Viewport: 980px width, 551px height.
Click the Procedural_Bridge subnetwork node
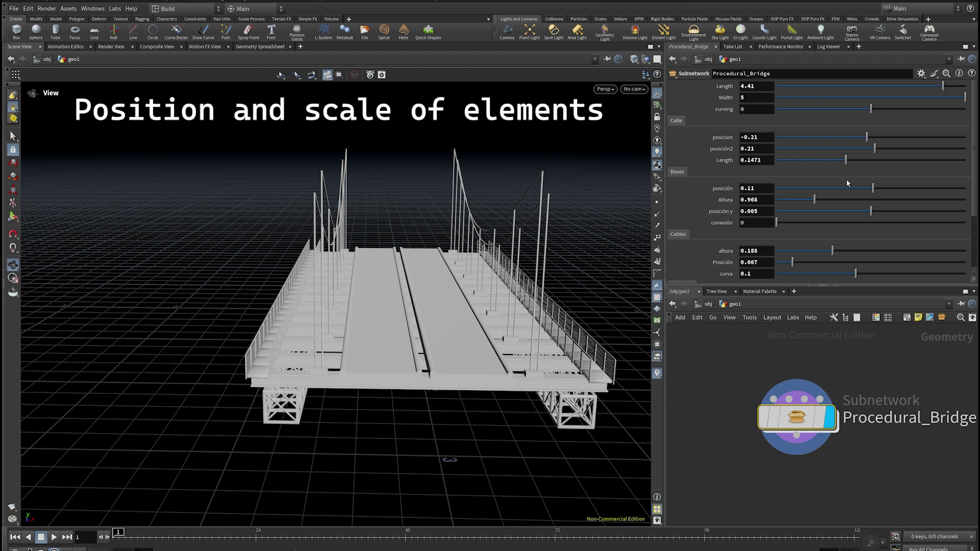796,417
